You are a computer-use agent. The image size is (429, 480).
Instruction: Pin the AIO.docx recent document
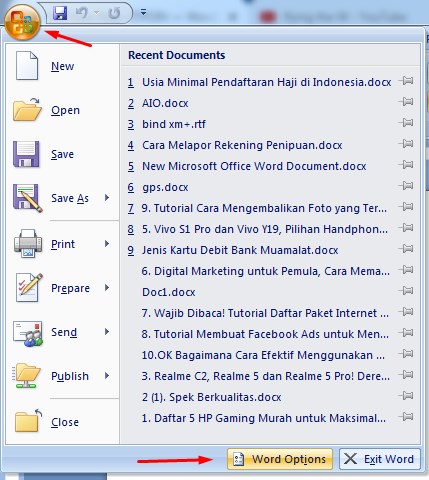pyautogui.click(x=407, y=102)
